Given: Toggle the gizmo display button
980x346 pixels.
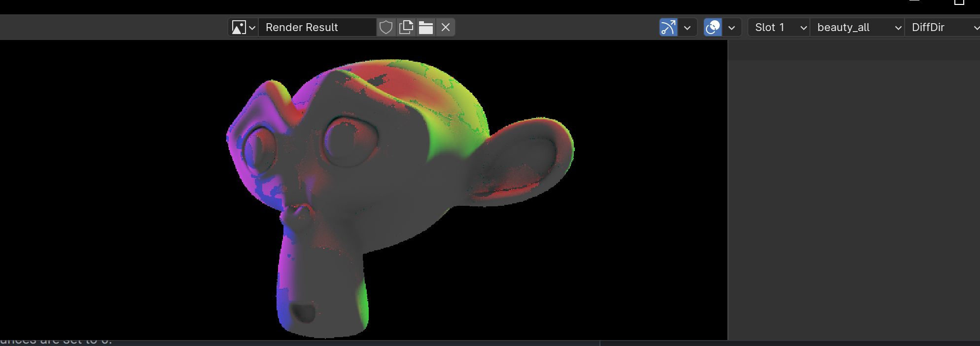Looking at the screenshot, I should pos(668,27).
